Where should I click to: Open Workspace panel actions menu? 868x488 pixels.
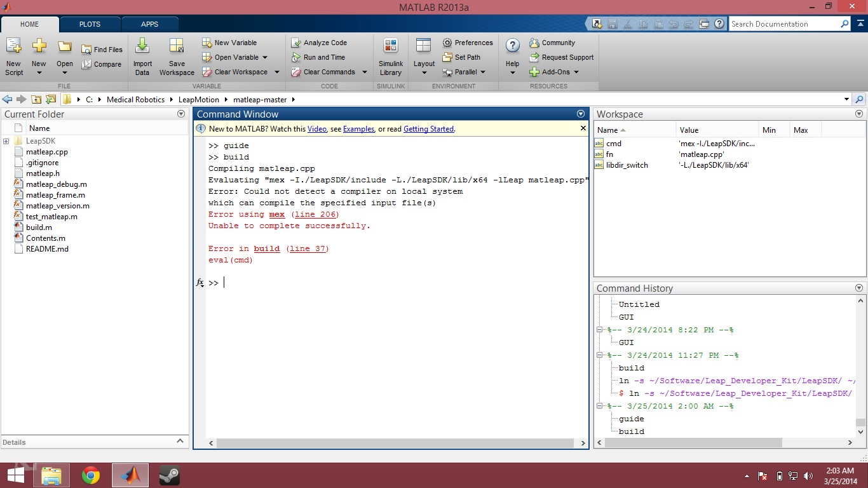point(859,114)
